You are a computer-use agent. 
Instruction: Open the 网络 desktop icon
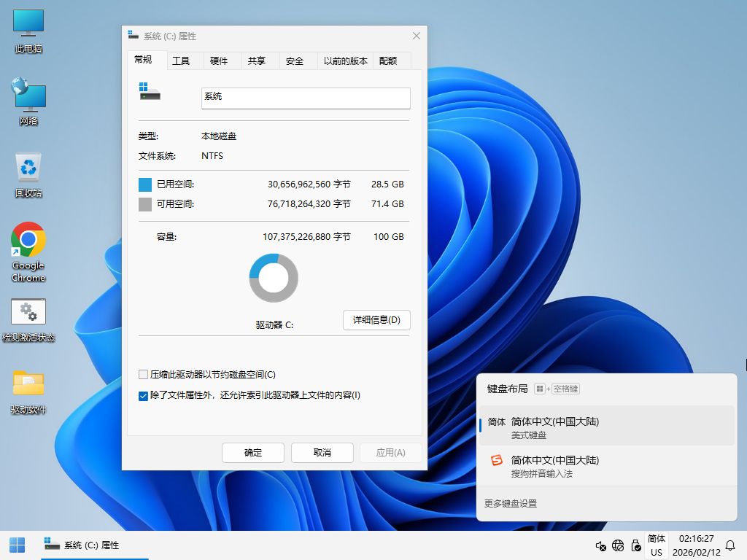point(28,101)
